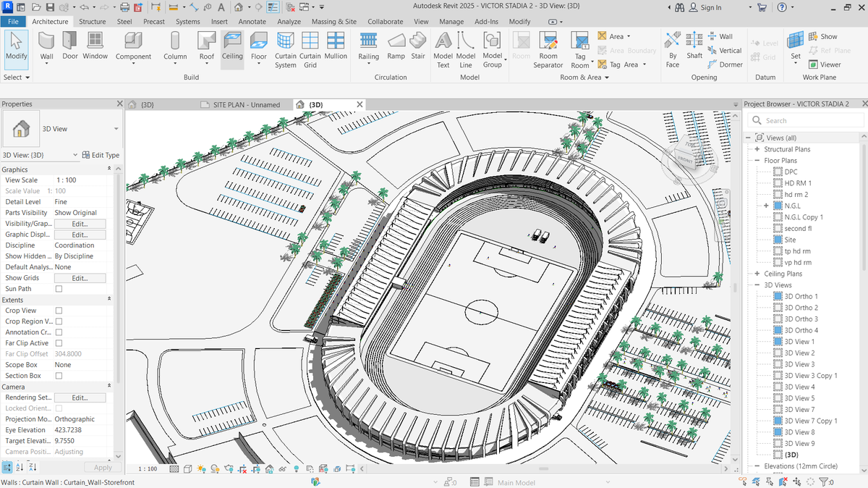Enable Far Clip Active checkbox

click(59, 343)
